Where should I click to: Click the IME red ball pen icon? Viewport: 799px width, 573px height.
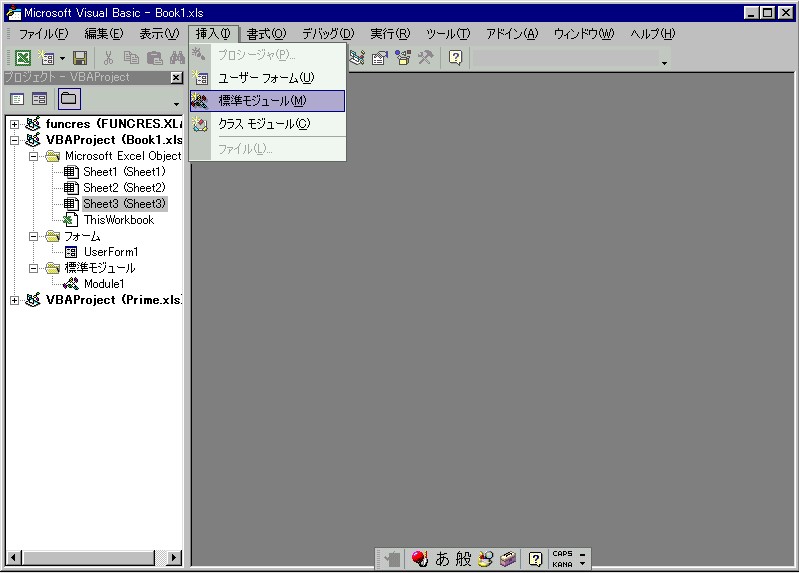(419, 559)
